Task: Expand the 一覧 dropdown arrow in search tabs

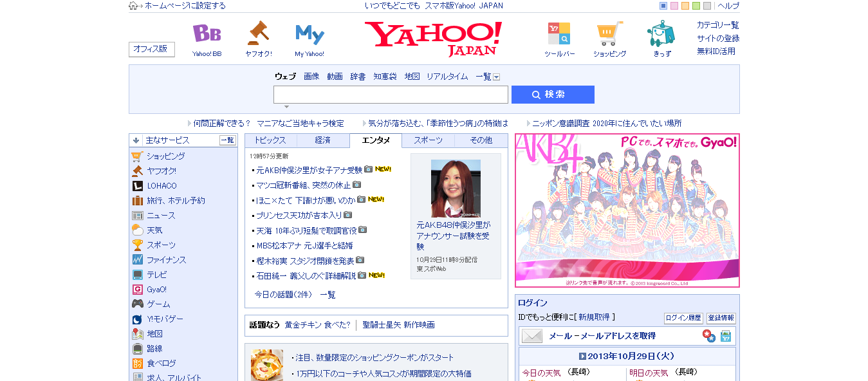Action: tap(496, 77)
